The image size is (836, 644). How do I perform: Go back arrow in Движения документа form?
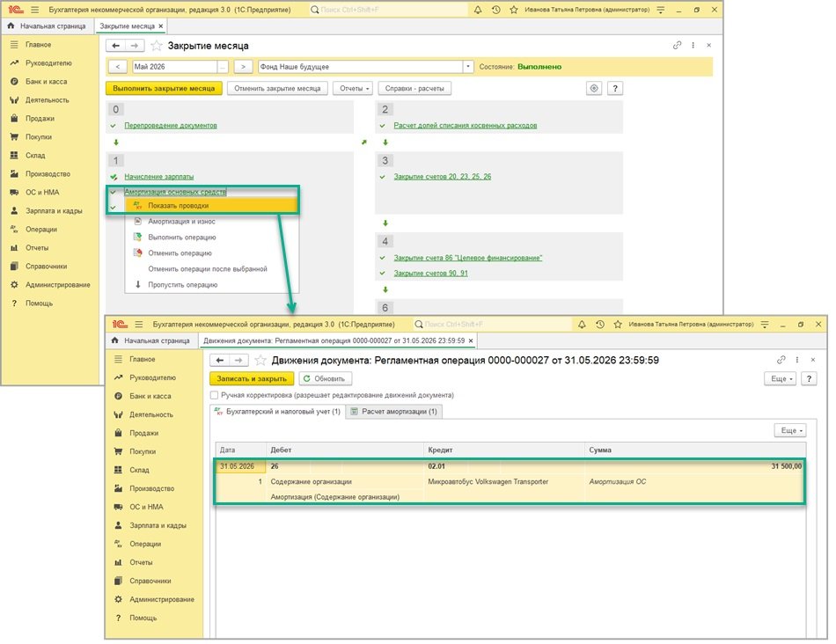[x=220, y=361]
